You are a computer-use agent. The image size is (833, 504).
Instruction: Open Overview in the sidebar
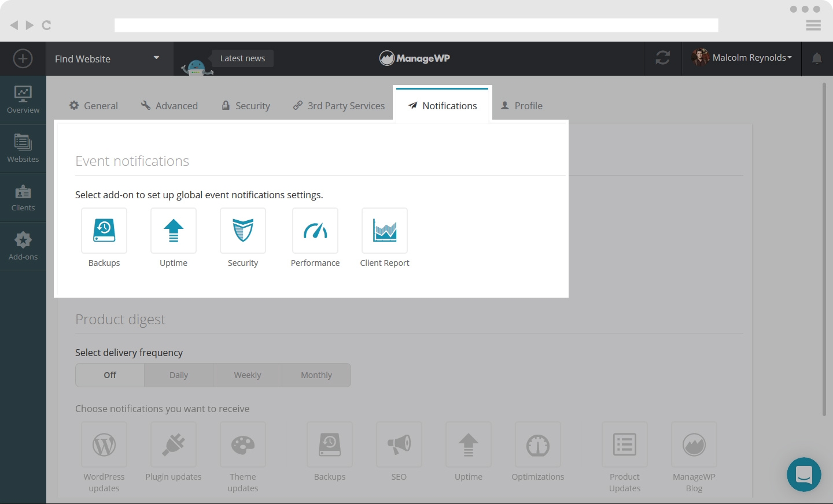pos(23,100)
